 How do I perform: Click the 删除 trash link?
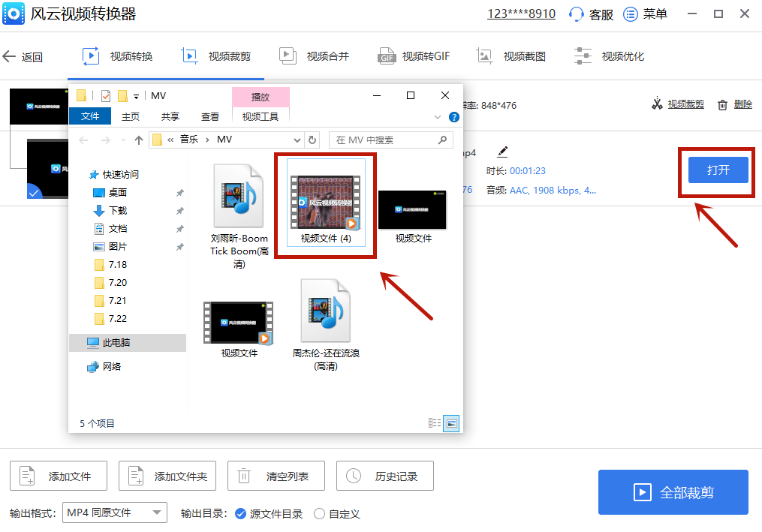tap(735, 104)
